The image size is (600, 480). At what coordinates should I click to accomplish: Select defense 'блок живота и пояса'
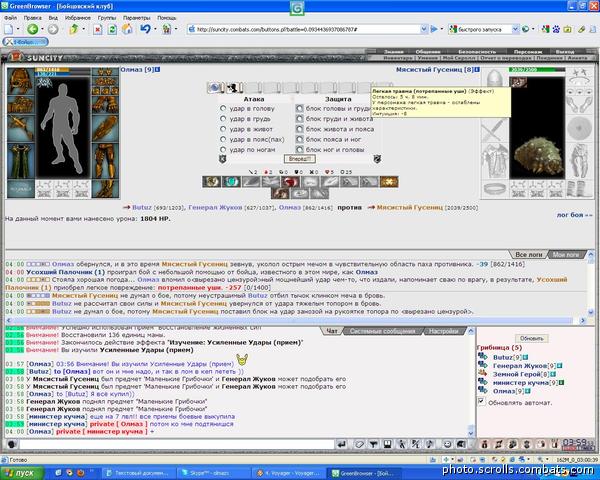click(x=300, y=129)
